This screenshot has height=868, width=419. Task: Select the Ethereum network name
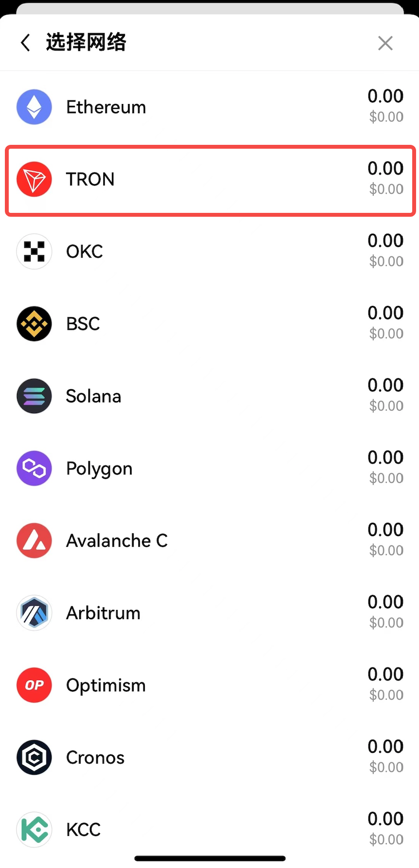coord(106,107)
